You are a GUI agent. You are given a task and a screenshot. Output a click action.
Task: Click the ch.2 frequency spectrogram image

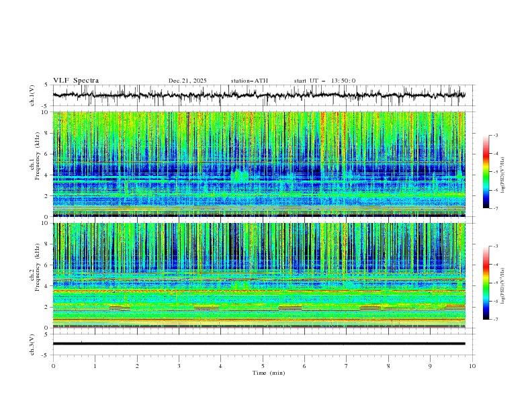[x=259, y=275]
